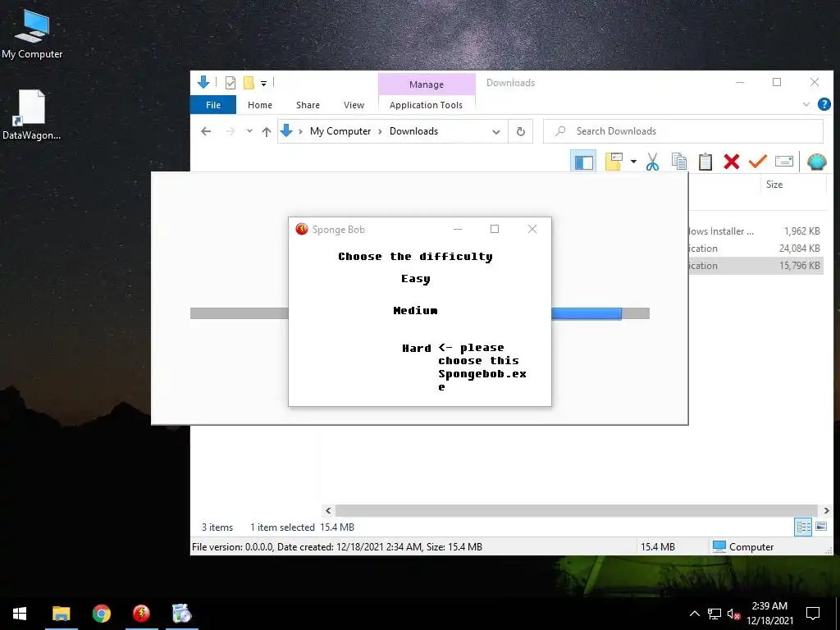Switch to the Home ribbon tab
840x630 pixels.
(260, 105)
